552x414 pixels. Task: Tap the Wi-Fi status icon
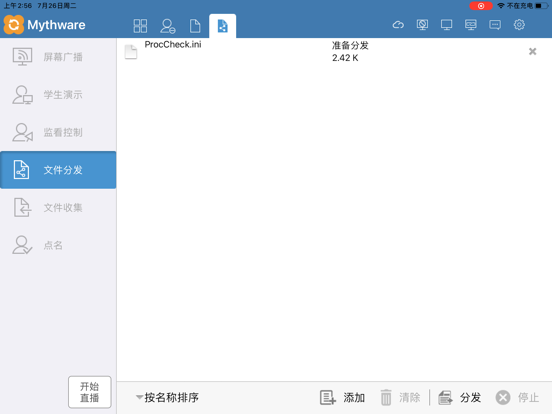pyautogui.click(x=501, y=6)
